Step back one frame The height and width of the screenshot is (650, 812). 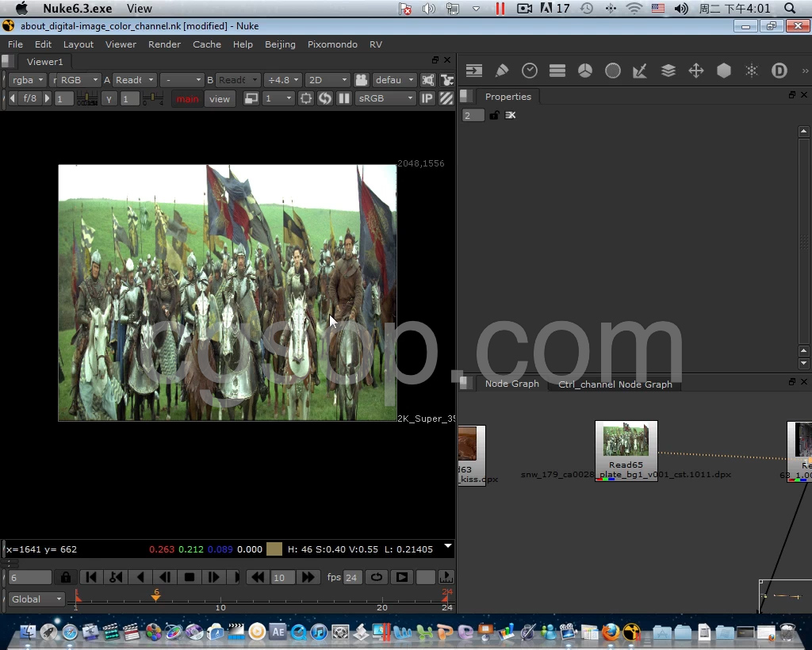[165, 577]
